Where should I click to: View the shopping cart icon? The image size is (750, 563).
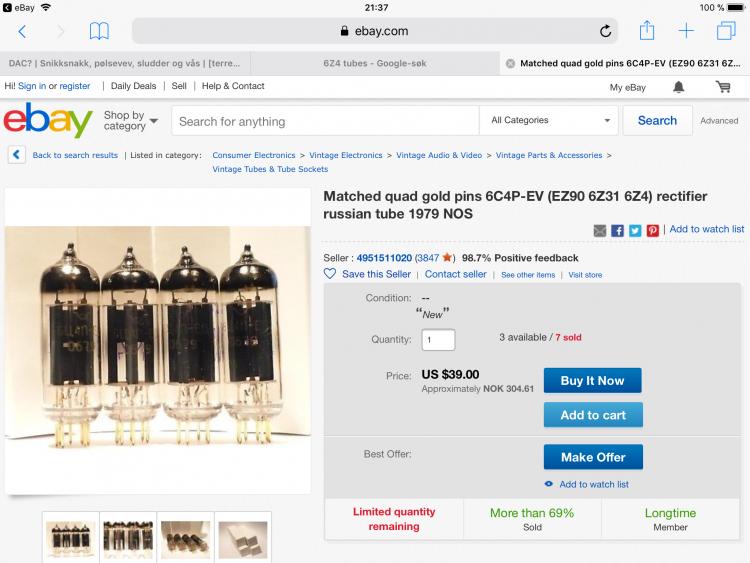tap(723, 87)
